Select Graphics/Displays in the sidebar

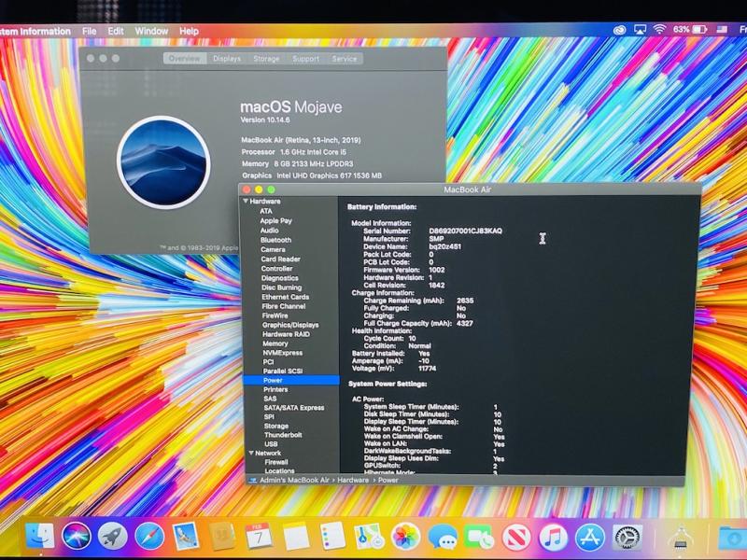click(290, 325)
